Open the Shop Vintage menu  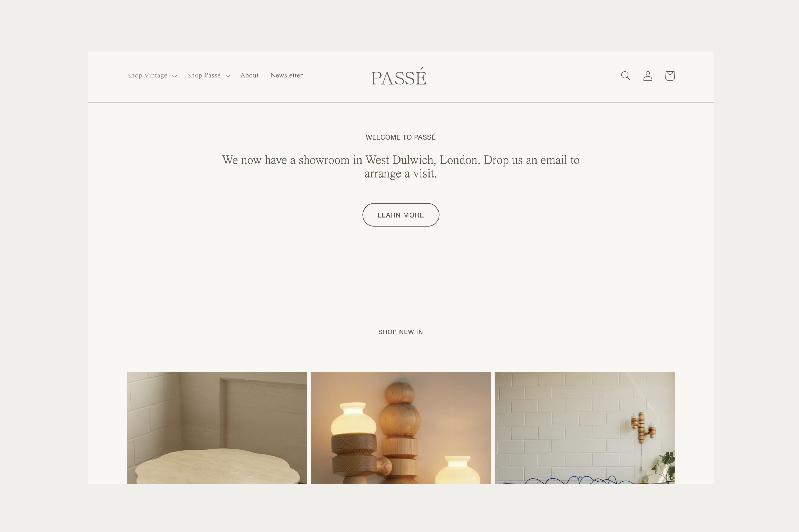coord(152,76)
